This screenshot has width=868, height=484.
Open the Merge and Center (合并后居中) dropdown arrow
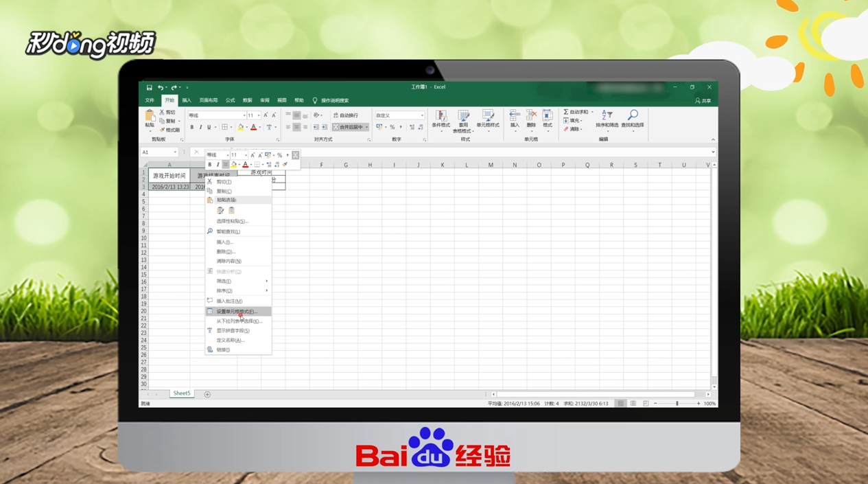[366, 127]
